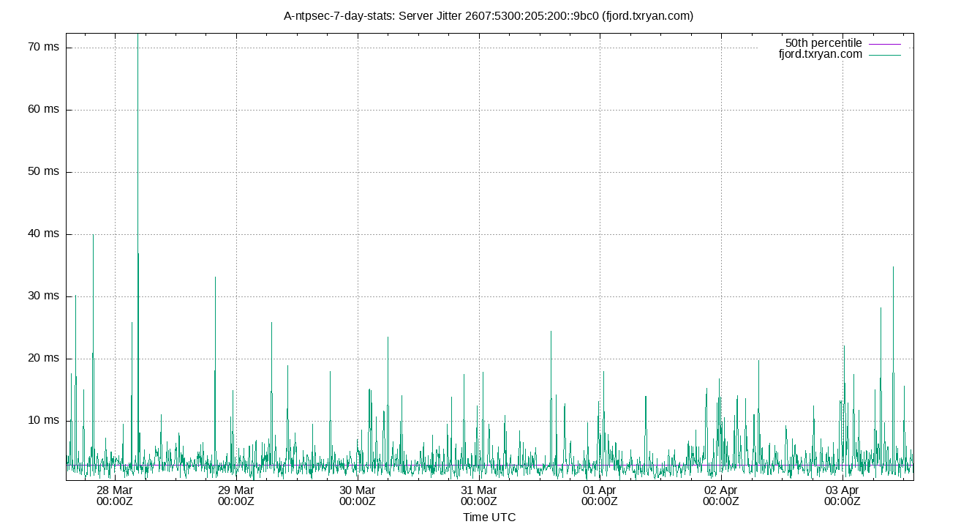Expand the 30 Mar time axis region

(358, 496)
